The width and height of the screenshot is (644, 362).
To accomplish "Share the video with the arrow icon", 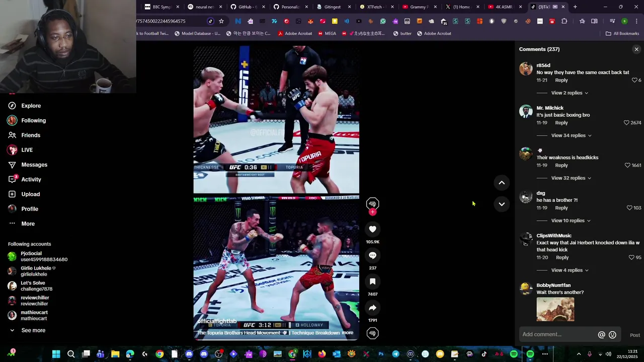I will point(372,308).
